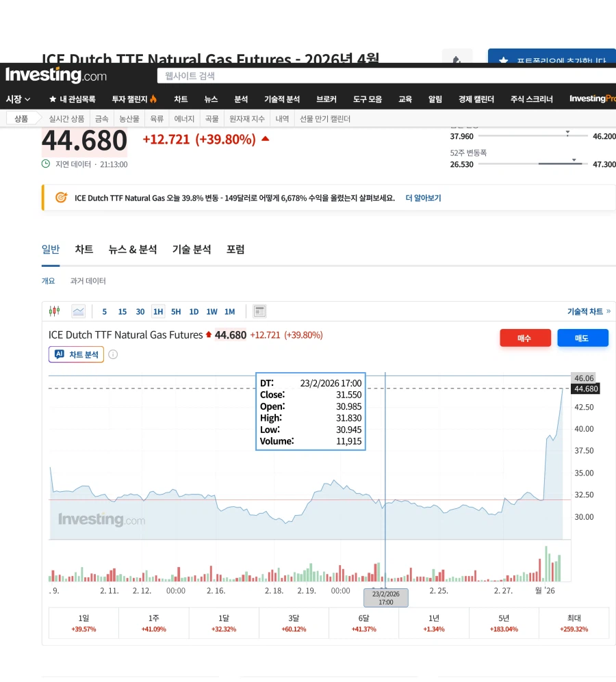Open the news layout icon beside timeframes
Screen dimensions: 616x682
click(x=259, y=311)
